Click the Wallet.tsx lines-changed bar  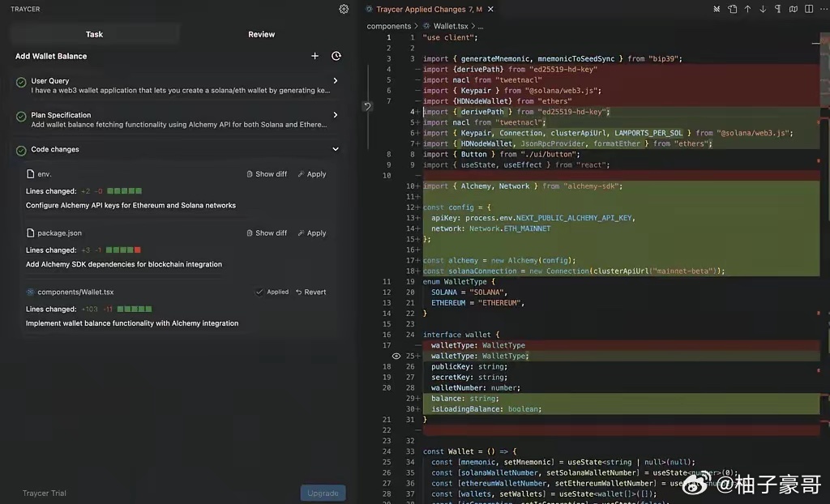135,310
